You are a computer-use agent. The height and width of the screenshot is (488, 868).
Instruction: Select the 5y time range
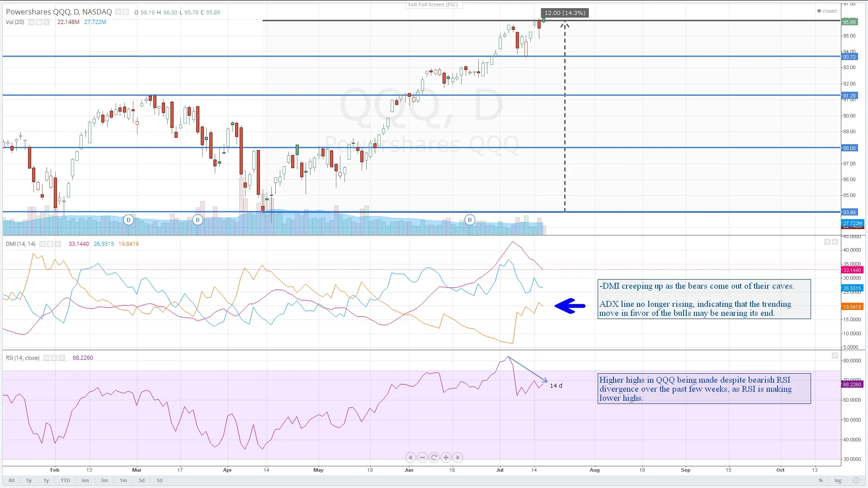(29, 481)
